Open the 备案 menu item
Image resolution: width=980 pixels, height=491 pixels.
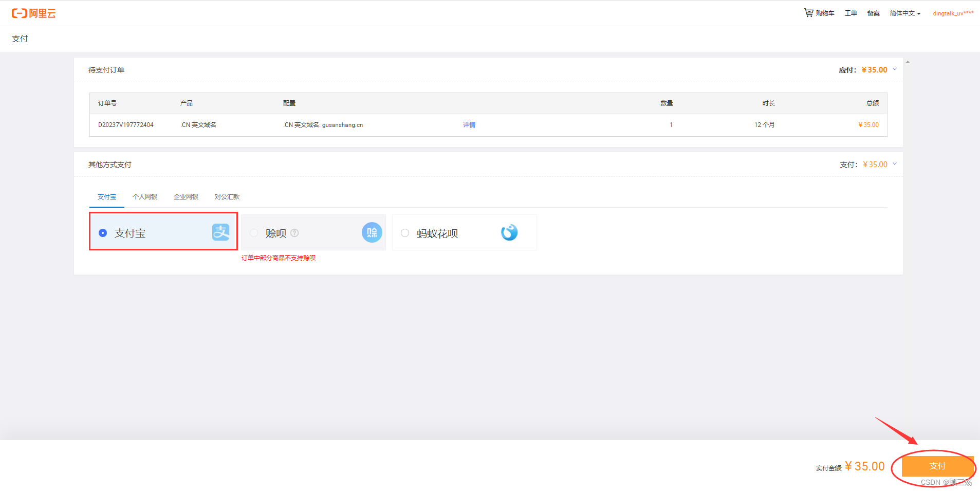click(x=874, y=13)
